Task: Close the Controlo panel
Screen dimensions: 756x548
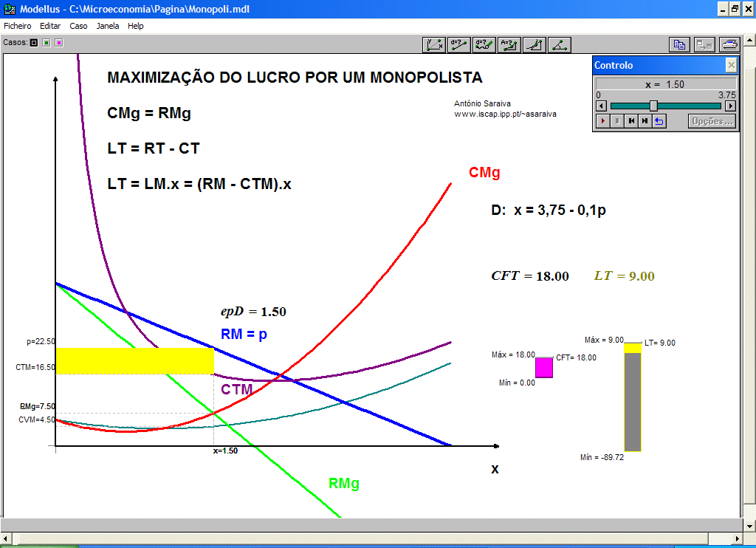Action: tap(731, 65)
